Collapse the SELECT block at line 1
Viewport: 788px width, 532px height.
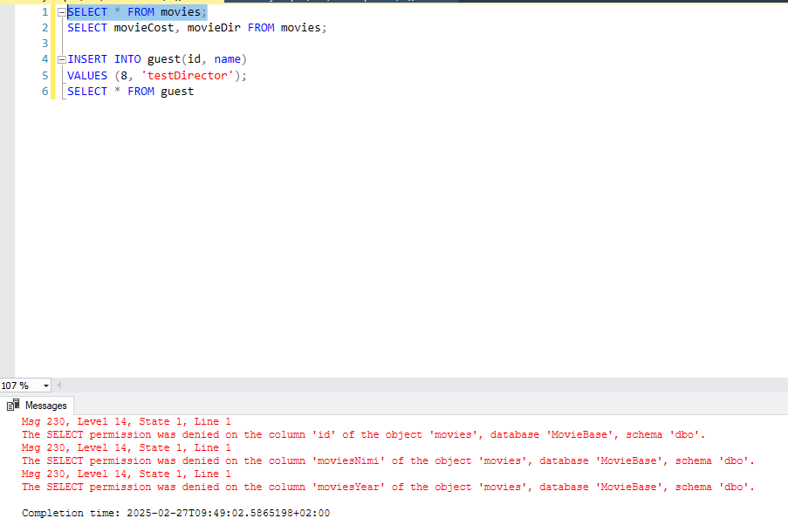pos(61,12)
